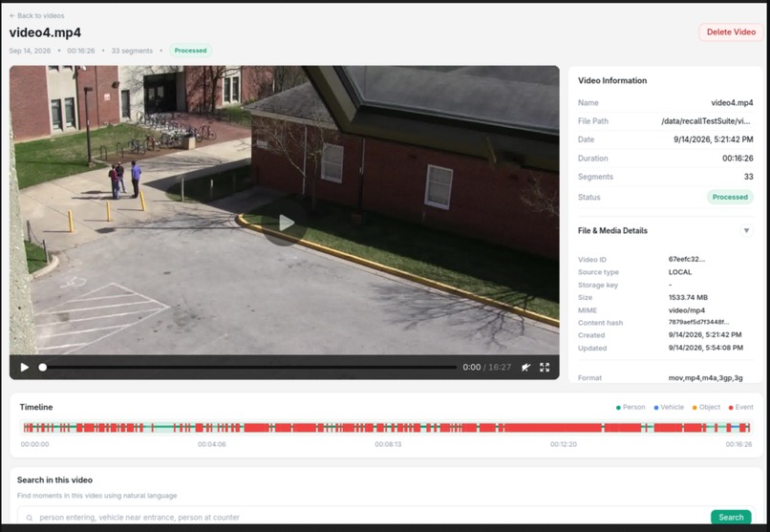Image resolution: width=770 pixels, height=532 pixels.
Task: Click Search in this video heading
Action: coord(54,480)
